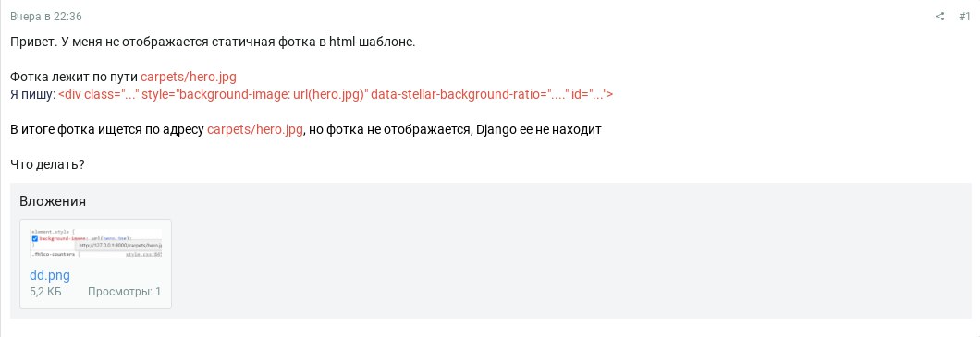Screen dimensions: 980x337
Task: Click the "Фотка лежит по пути" text
Action: click(x=74, y=78)
